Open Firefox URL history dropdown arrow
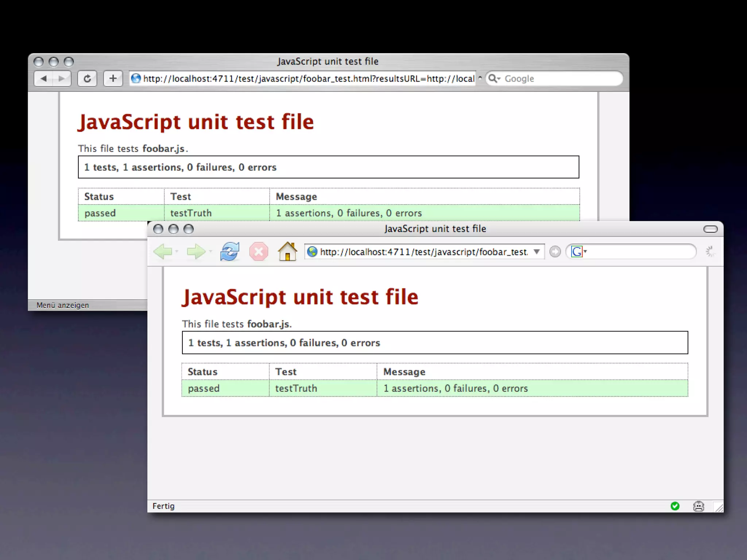The width and height of the screenshot is (747, 560). 537,252
